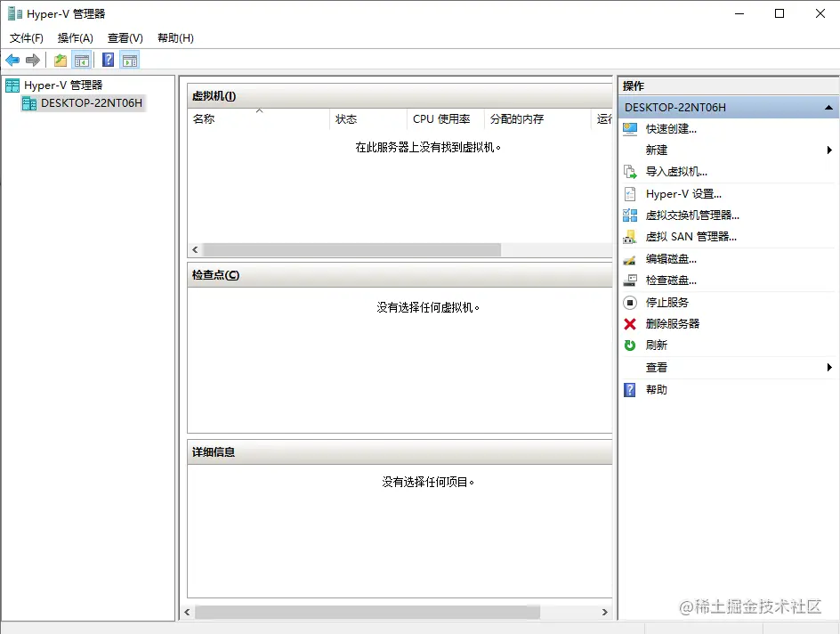
Task: Expand the 新建 submenu arrow
Action: pyautogui.click(x=829, y=150)
